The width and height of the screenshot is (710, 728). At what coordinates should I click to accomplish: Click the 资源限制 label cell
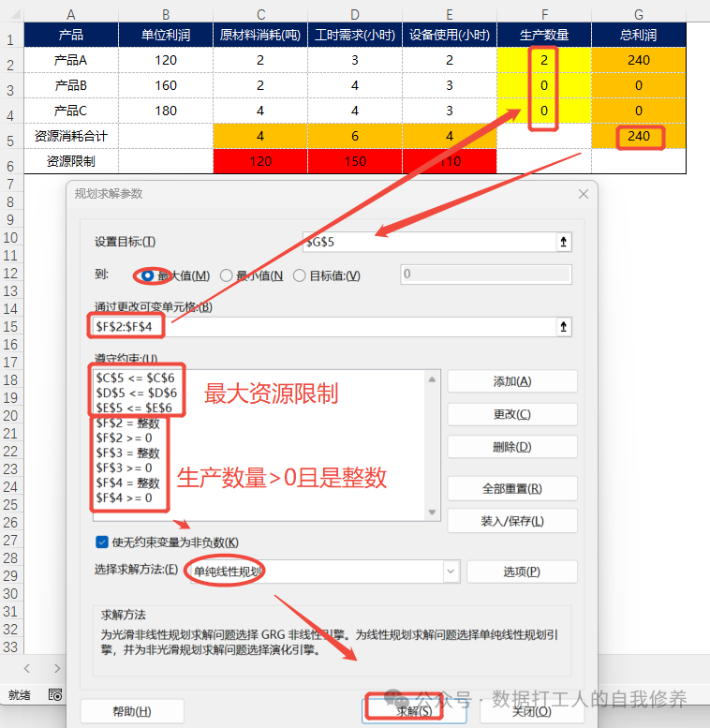71,161
